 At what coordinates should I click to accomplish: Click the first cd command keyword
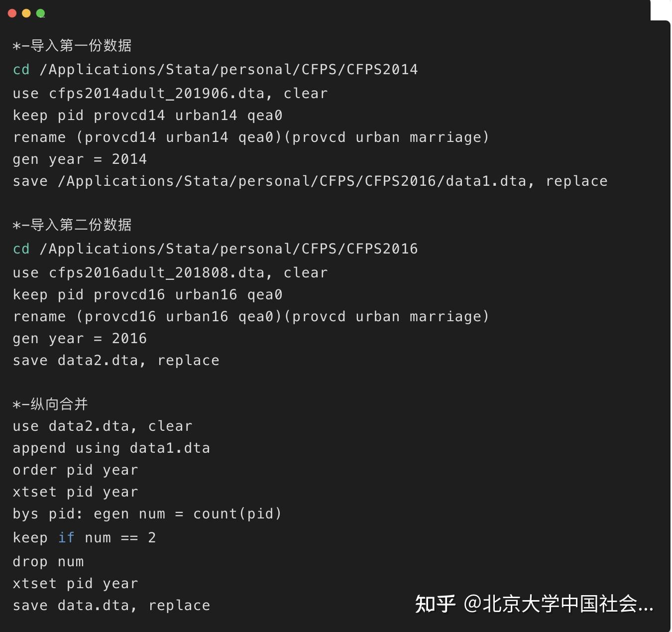click(21, 70)
